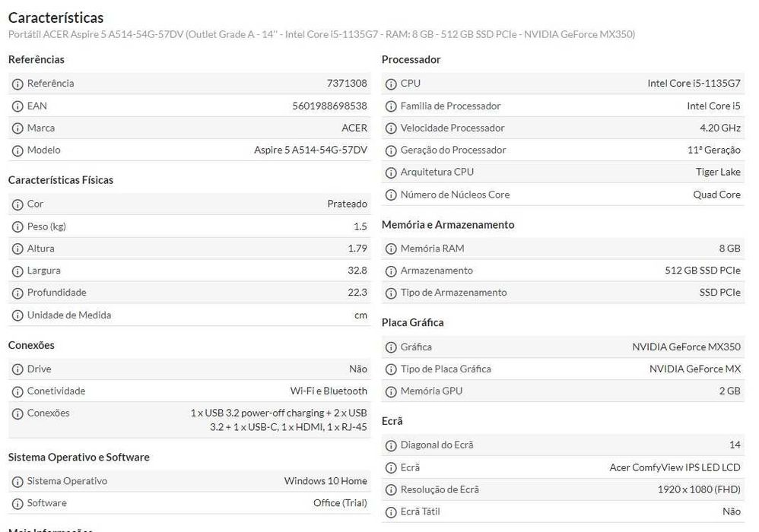Click the info icon beside Família de Processador
The height and width of the screenshot is (532, 759).
click(391, 106)
